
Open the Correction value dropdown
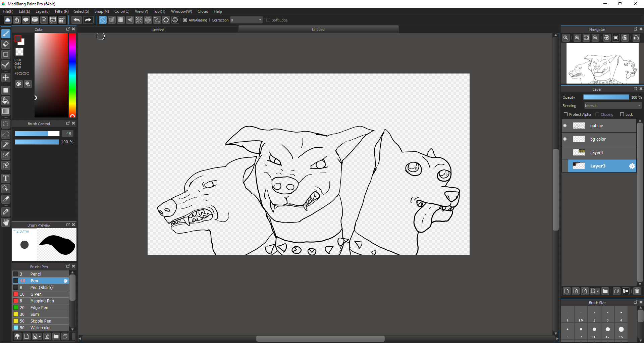coord(247,20)
